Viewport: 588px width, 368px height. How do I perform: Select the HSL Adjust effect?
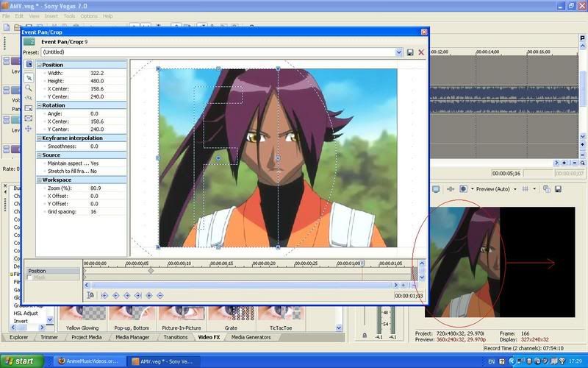coord(26,314)
